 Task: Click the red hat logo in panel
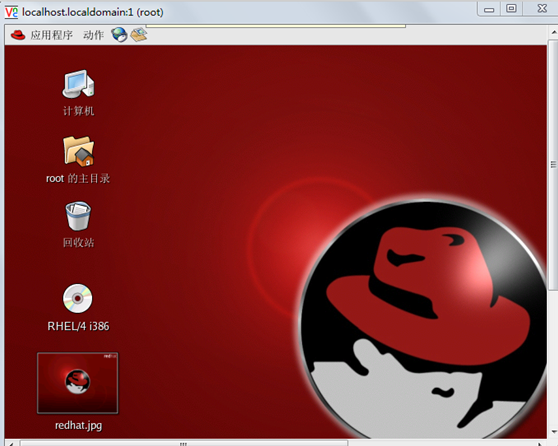17,35
